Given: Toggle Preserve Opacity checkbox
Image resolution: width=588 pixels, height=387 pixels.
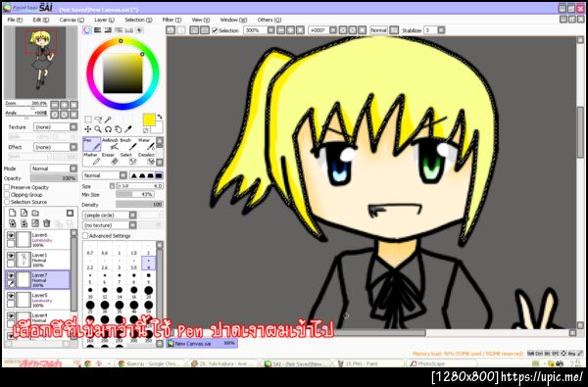Looking at the screenshot, I should [x=7, y=187].
